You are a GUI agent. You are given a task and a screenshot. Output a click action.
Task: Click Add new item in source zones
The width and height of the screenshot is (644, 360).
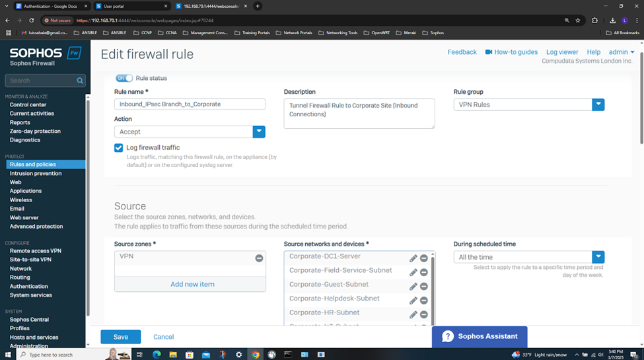pos(192,285)
